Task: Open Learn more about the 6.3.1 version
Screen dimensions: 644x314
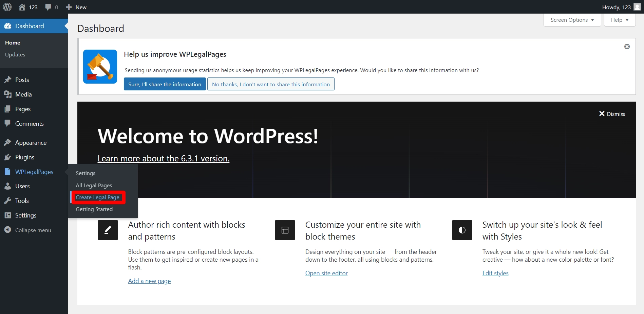Action: pyautogui.click(x=163, y=158)
